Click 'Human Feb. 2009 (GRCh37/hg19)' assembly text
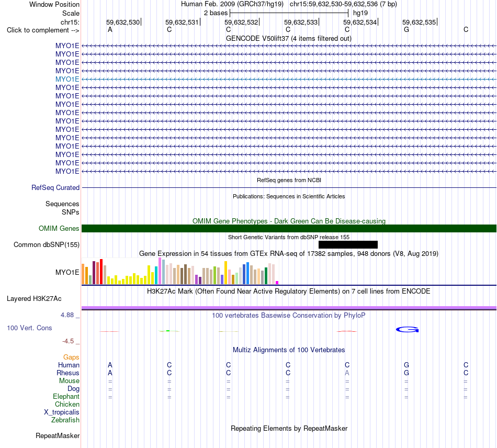This screenshot has height=448, width=497. coord(232,4)
